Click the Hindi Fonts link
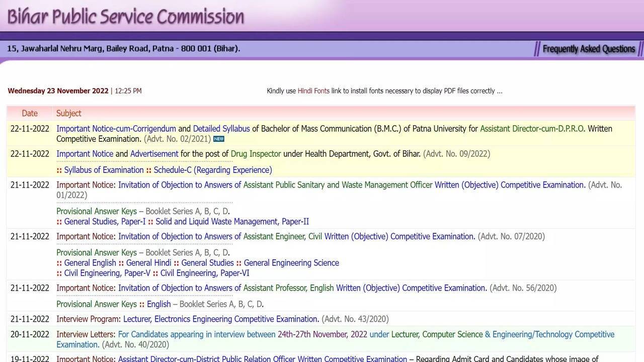This screenshot has width=644, height=362. [313, 91]
